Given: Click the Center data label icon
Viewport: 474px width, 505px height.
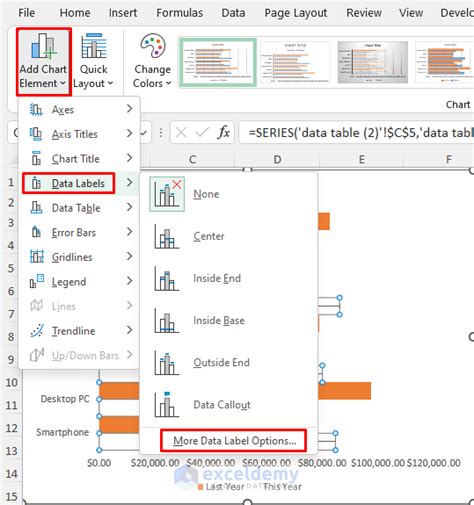Looking at the screenshot, I should 166,236.
